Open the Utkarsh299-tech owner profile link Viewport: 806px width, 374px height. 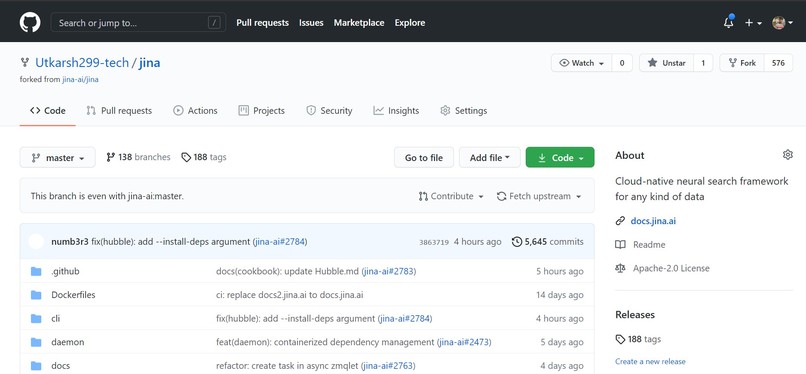tap(82, 63)
